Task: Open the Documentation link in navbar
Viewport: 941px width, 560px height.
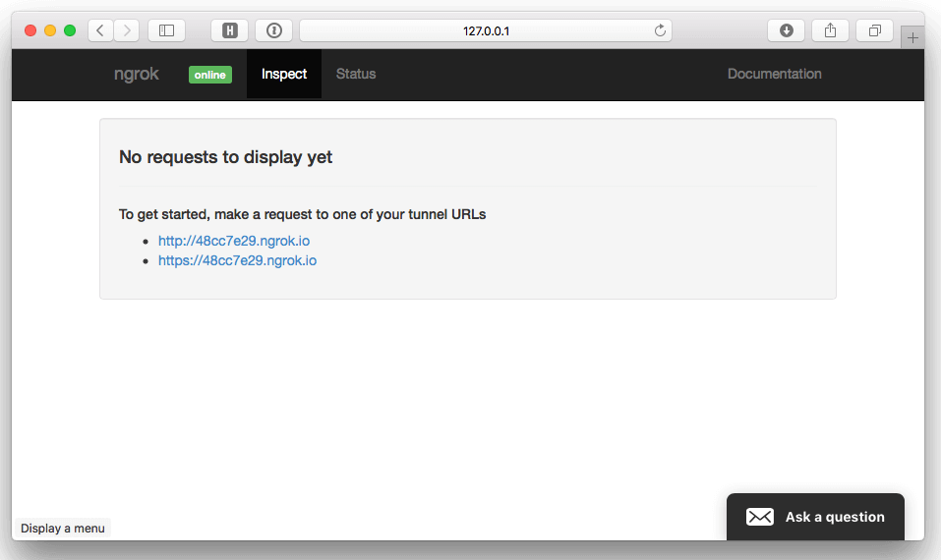Action: click(774, 74)
